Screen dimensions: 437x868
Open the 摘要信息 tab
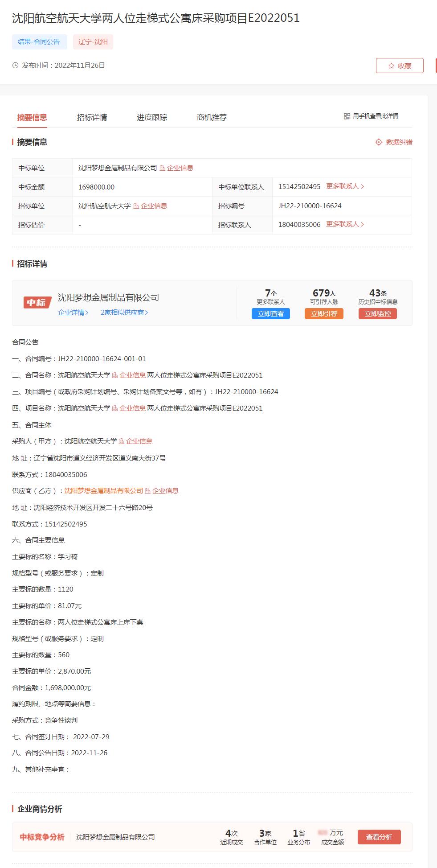[x=32, y=117]
